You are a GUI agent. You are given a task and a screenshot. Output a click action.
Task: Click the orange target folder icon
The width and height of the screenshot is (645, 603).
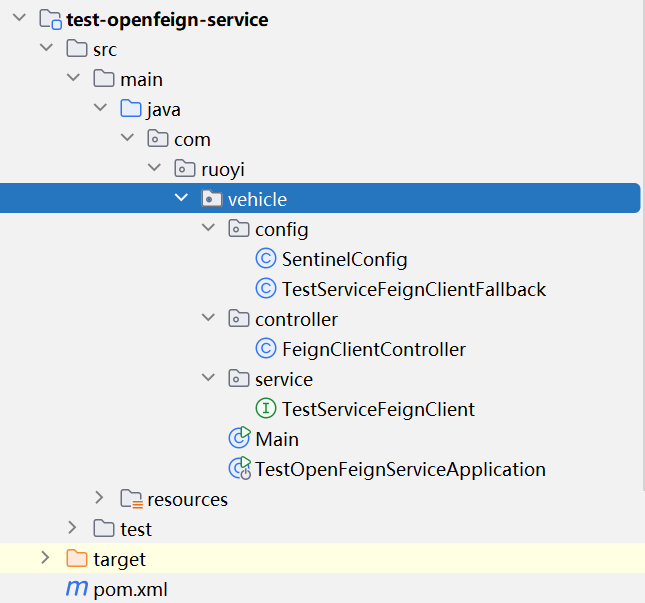coord(77,559)
